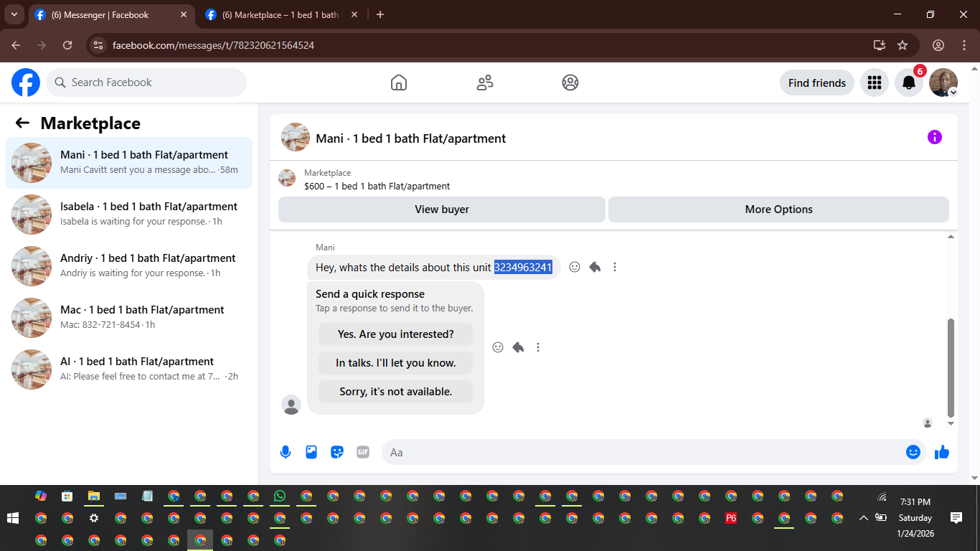The image size is (980, 551).
Task: Record a voice clip with microphone icon
Action: coord(286,452)
